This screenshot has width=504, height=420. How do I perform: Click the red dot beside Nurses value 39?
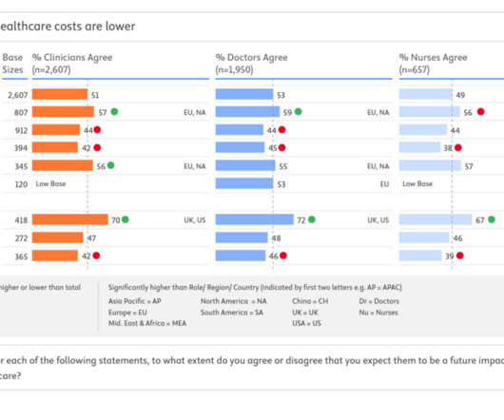(460, 256)
